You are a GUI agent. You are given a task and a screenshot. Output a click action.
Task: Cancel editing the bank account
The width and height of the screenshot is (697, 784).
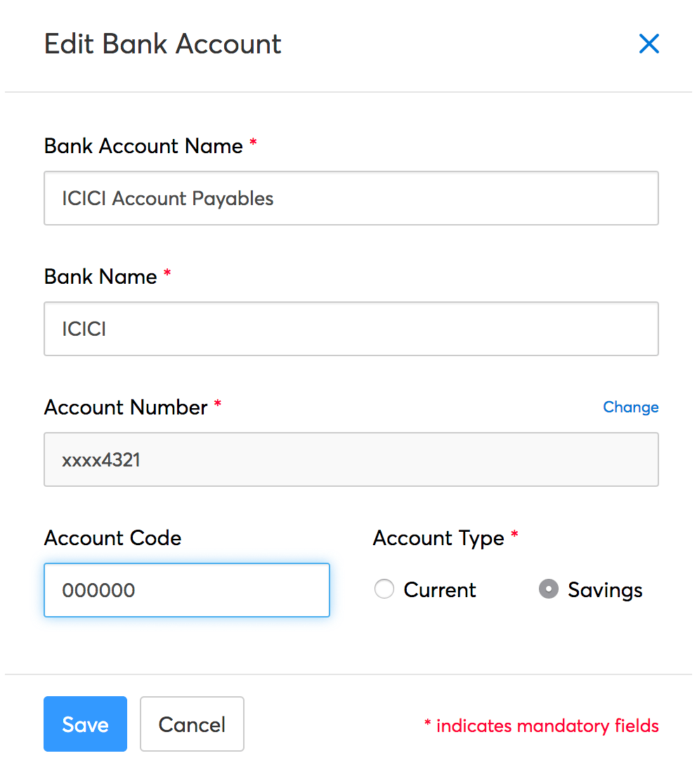coord(192,724)
